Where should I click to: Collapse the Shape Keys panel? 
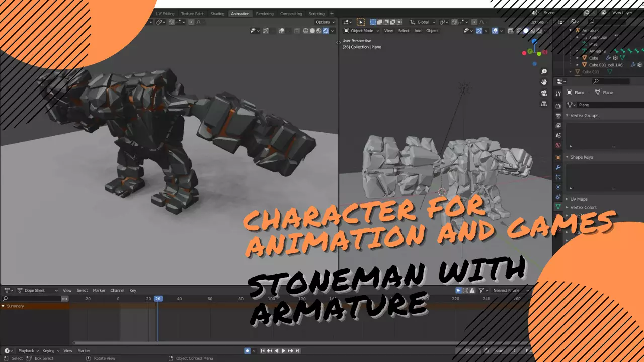coord(567,157)
